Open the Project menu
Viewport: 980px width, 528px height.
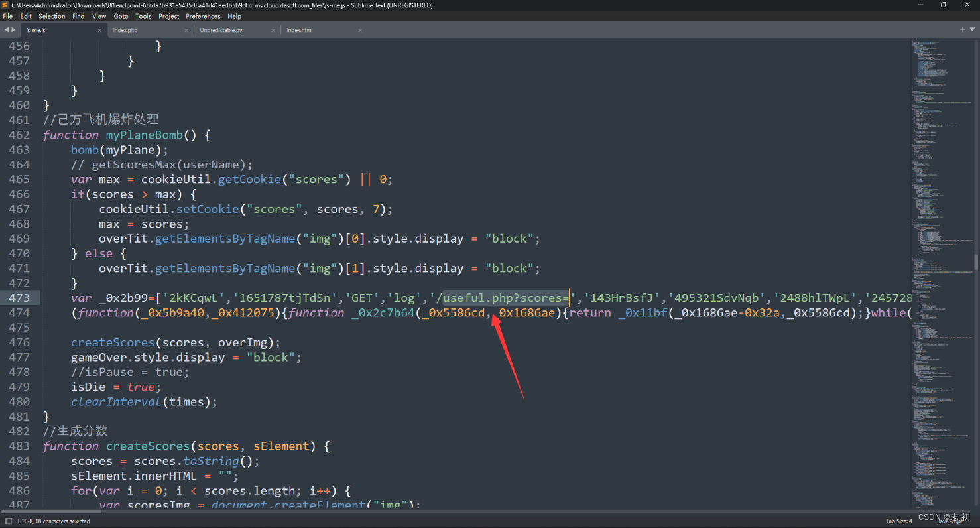click(x=169, y=16)
